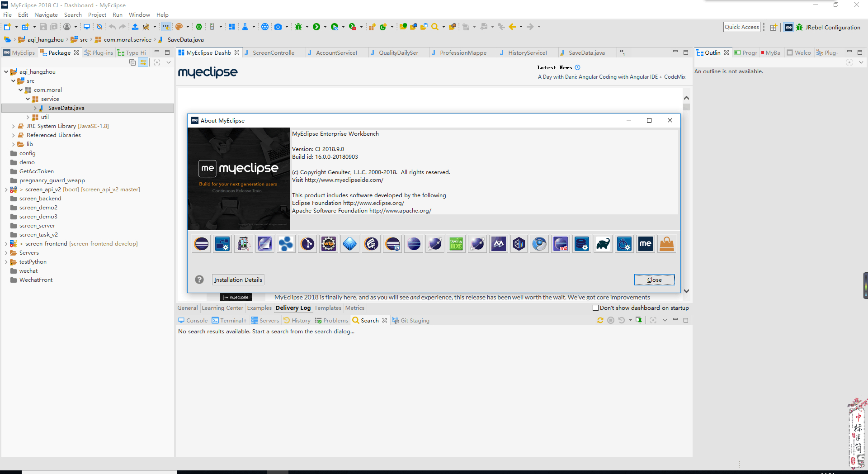Check 'Don't show dashboard on startup'
The height and width of the screenshot is (474, 868).
(x=596, y=308)
